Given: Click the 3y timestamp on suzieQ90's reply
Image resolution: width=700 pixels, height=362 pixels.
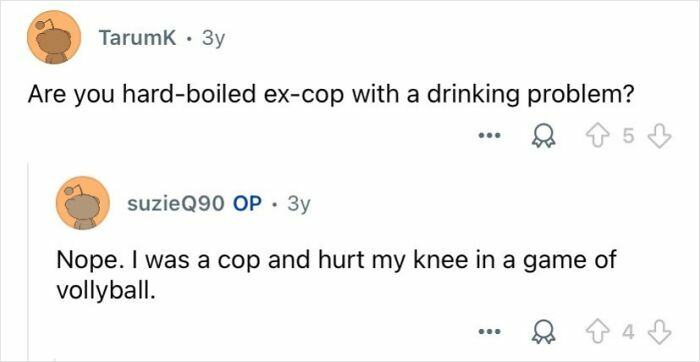Looking at the screenshot, I should click(298, 205).
